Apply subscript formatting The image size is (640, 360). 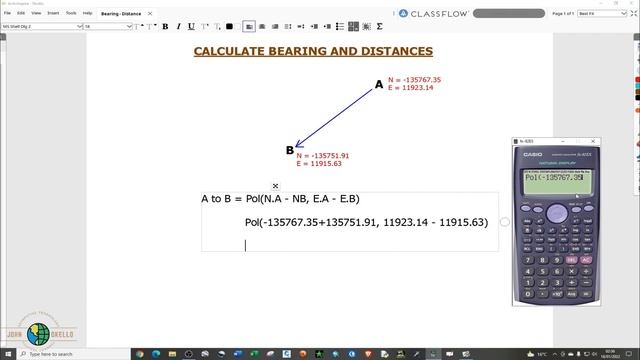[217, 27]
